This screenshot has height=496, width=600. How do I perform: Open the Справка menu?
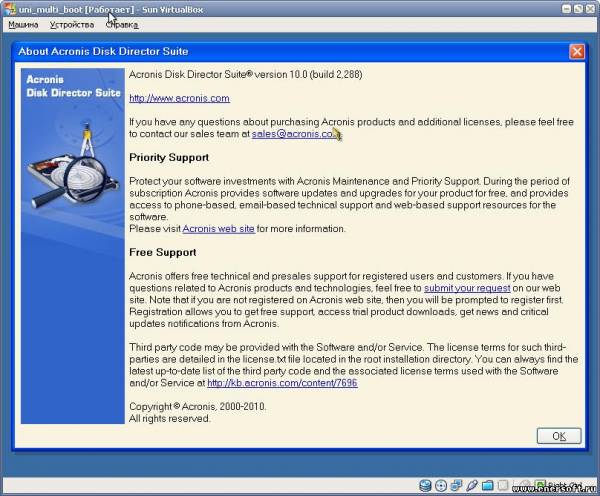click(x=122, y=25)
